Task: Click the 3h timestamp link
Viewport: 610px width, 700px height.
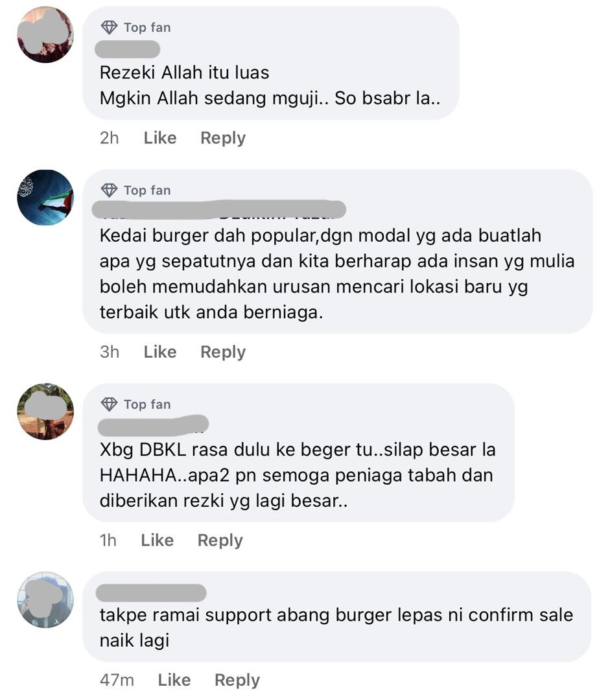Action: tap(110, 352)
